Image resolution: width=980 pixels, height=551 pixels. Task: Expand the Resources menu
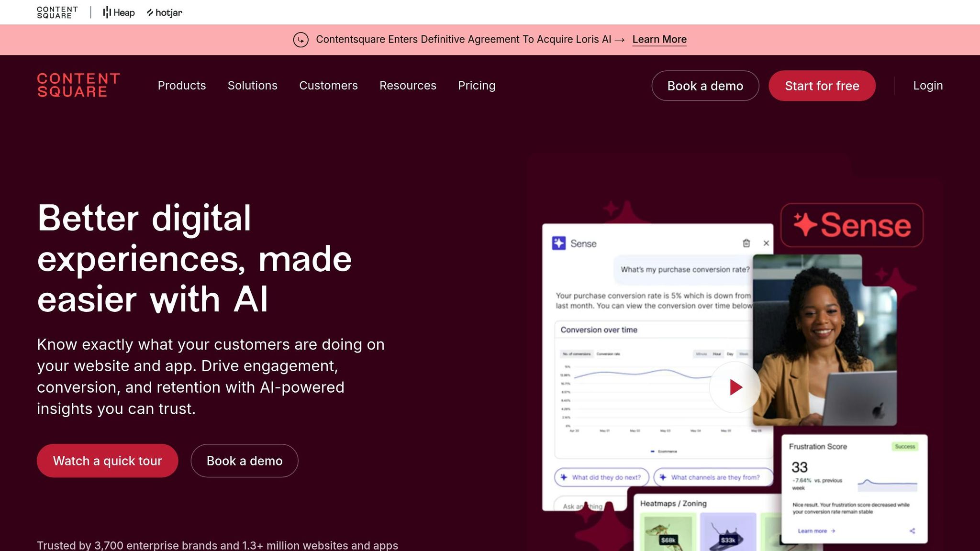[408, 86]
